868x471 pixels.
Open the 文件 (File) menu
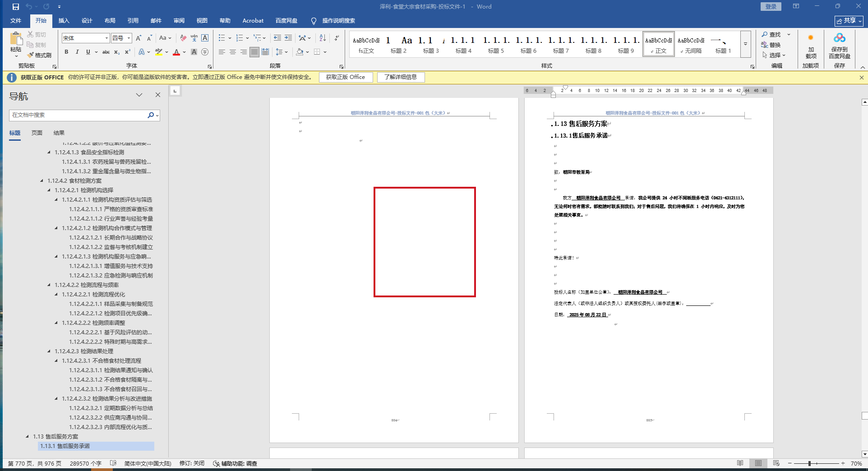pyautogui.click(x=16, y=21)
